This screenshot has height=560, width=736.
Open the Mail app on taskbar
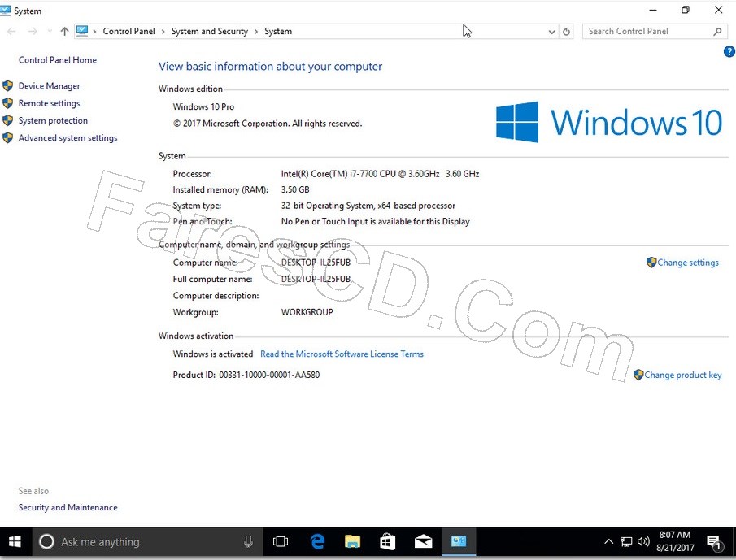423,542
